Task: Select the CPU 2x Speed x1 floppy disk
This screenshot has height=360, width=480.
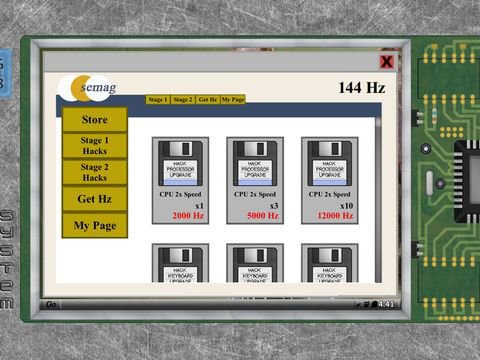Action: click(180, 180)
